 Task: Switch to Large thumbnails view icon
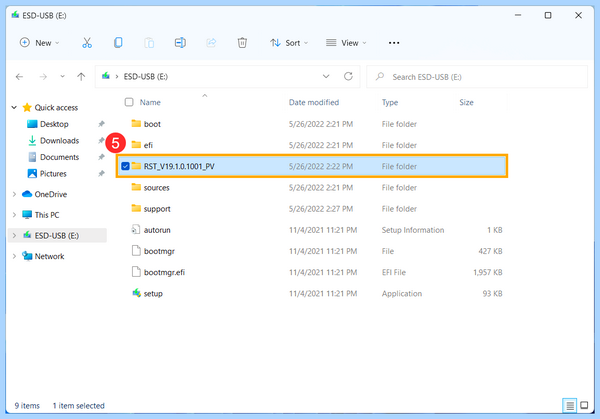[x=584, y=405]
